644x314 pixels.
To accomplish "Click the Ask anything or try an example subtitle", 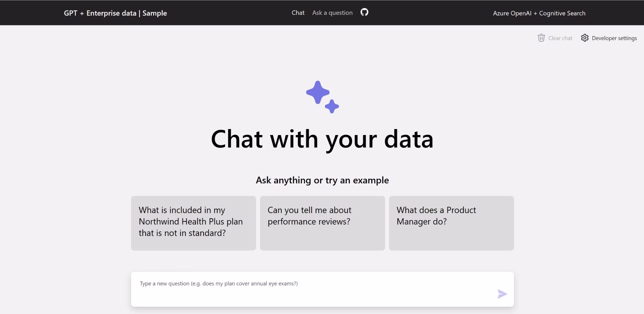I will click(322, 180).
